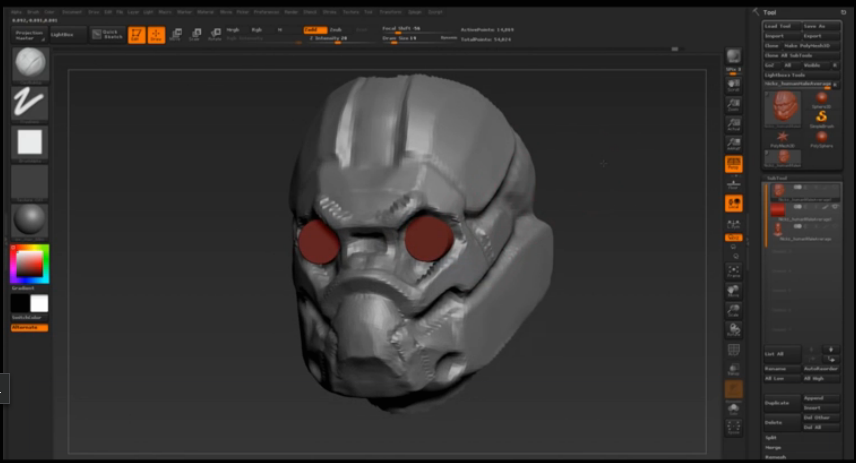Open the Alpha menu
856x463 pixels.
[16, 11]
